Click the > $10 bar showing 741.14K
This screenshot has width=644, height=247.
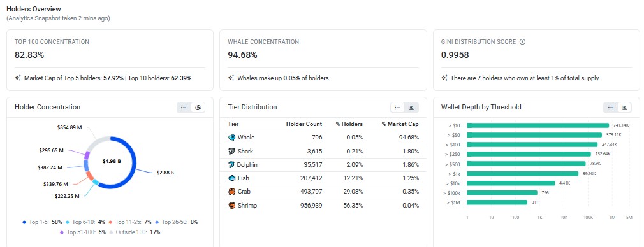point(538,125)
